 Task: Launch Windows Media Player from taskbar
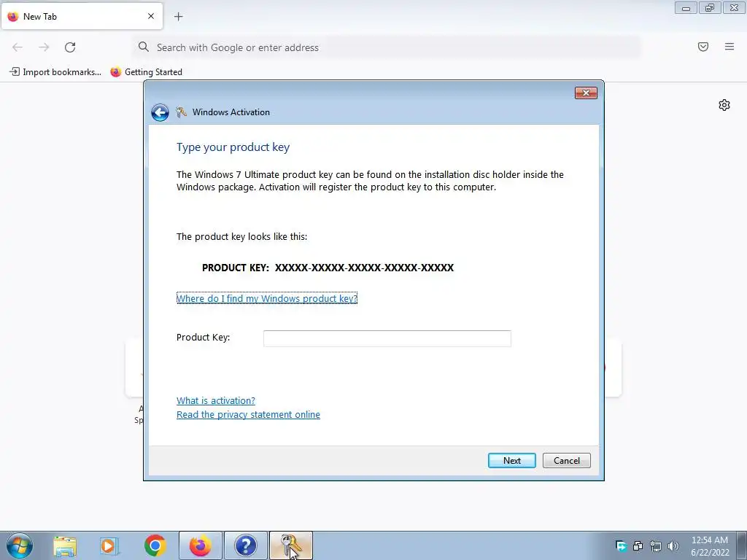point(109,546)
